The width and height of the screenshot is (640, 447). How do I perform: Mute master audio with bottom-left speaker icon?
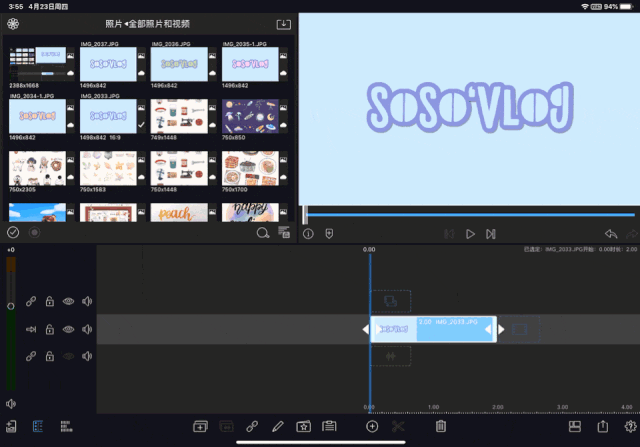point(11,404)
